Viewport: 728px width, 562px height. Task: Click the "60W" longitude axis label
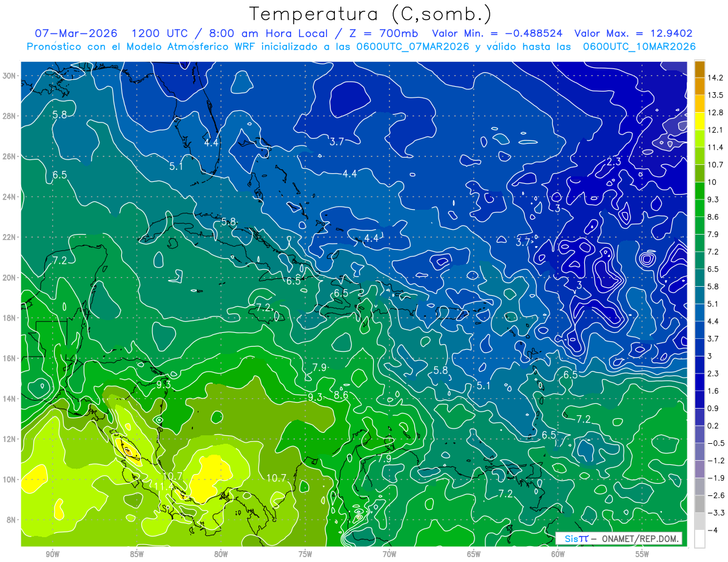click(558, 553)
